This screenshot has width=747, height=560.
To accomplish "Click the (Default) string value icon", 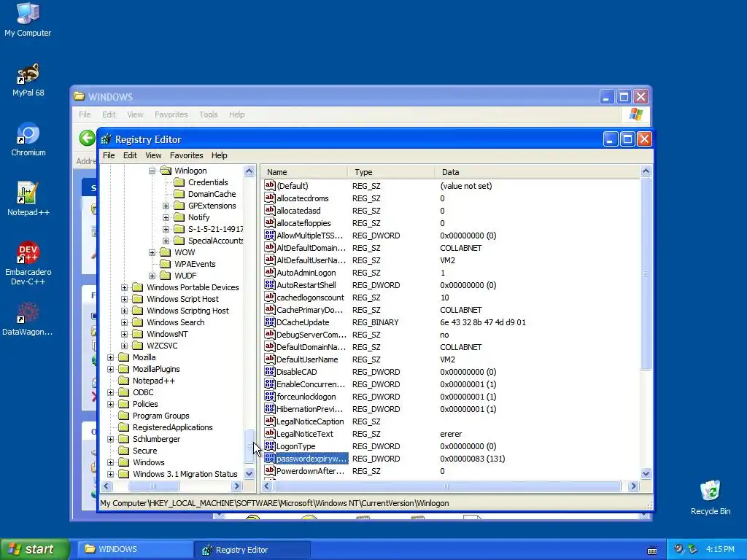I will pos(270,185).
